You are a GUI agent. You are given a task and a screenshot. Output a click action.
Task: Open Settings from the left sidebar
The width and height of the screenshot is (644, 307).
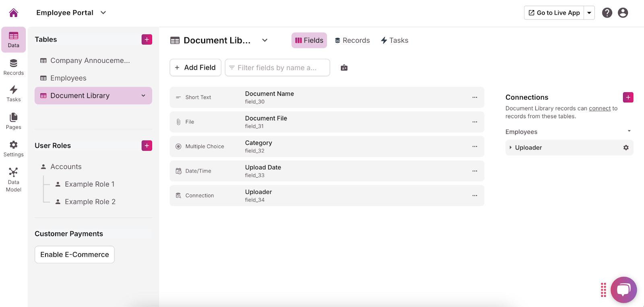pos(14,149)
